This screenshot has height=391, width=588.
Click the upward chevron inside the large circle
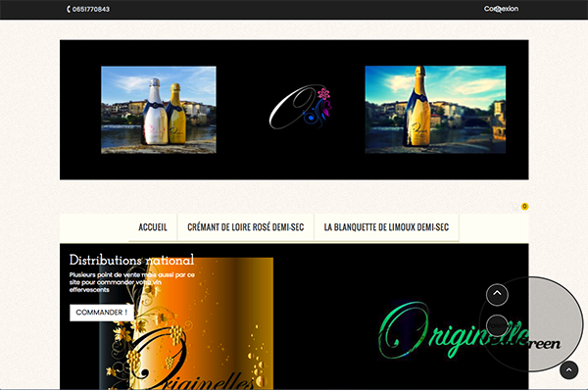pos(497,295)
